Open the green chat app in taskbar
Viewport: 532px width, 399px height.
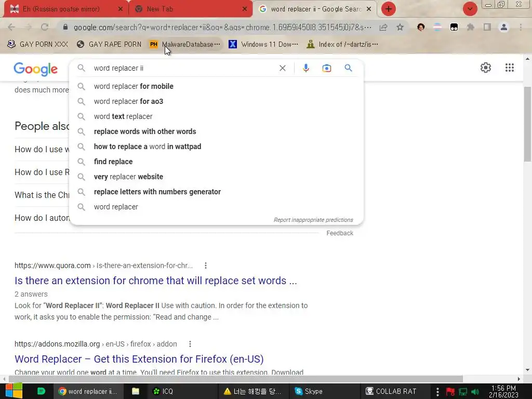[x=41, y=391]
